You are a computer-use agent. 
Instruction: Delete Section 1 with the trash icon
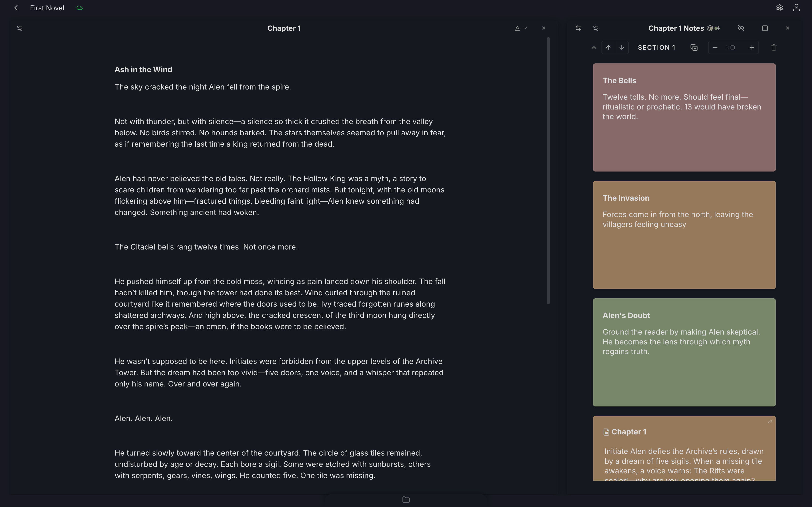click(x=774, y=48)
